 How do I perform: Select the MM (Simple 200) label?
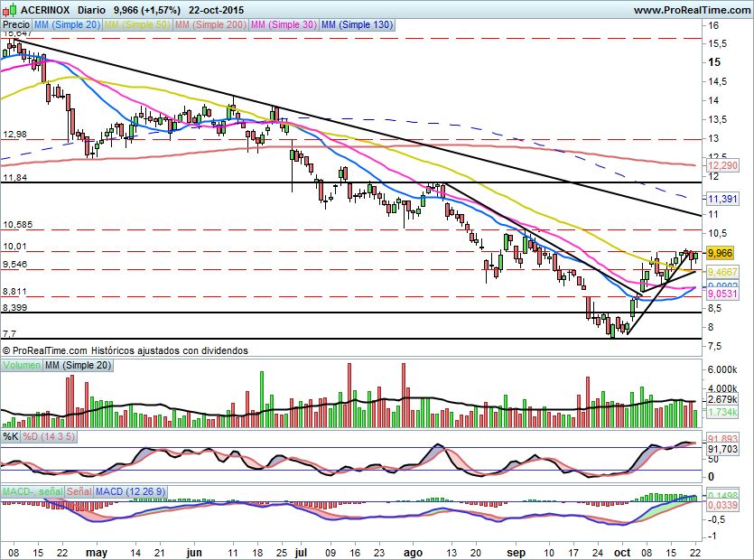pyautogui.click(x=209, y=25)
